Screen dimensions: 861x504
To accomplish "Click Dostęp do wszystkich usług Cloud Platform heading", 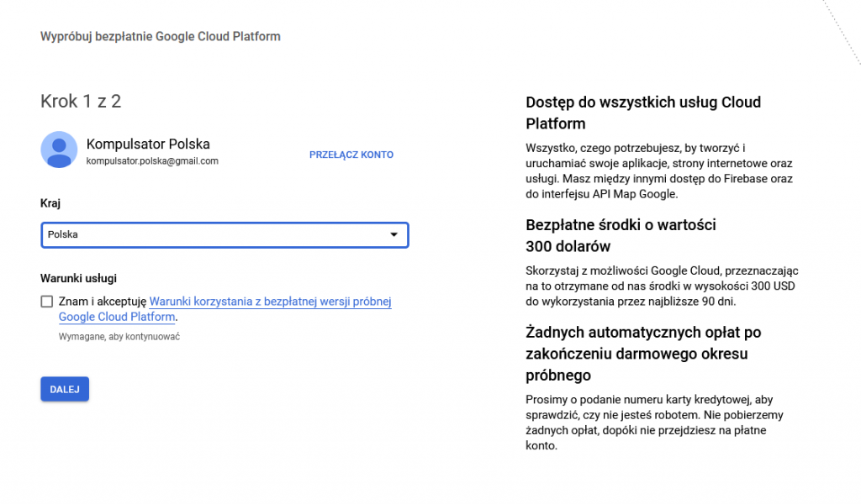I will 643,113.
